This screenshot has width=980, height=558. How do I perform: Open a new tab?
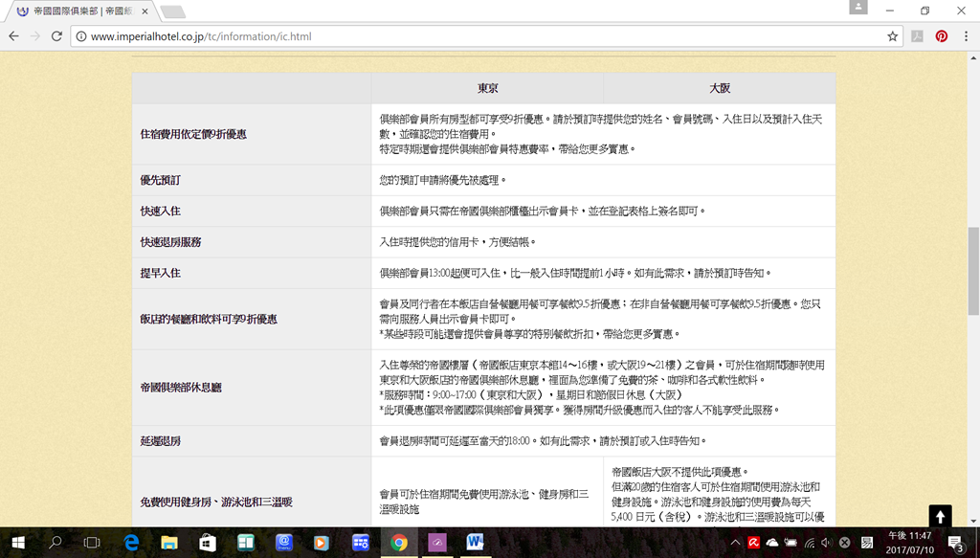tap(172, 11)
